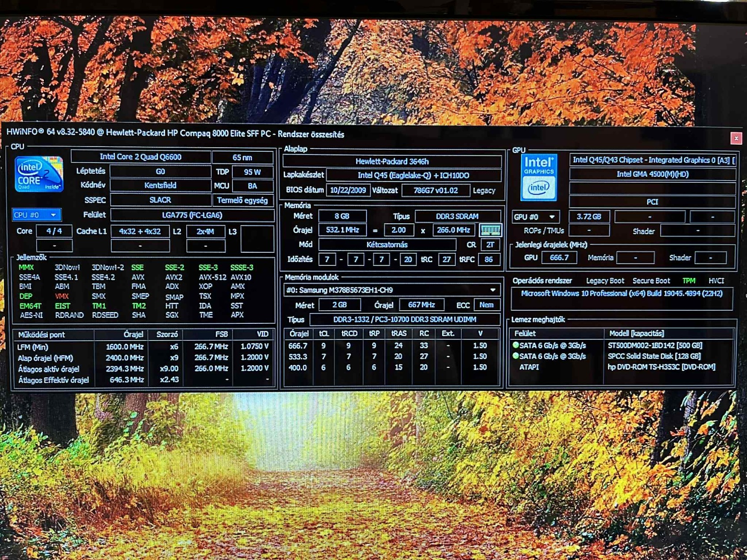Image resolution: width=747 pixels, height=560 pixels.
Task: Select the "SPCC Solid State Disk [128 GB]" entry
Action: tap(654, 356)
